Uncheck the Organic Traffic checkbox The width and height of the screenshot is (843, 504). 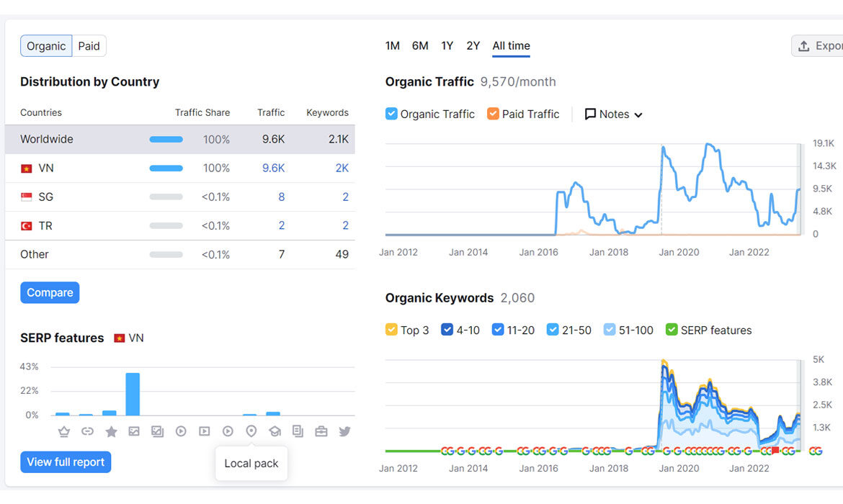point(391,114)
